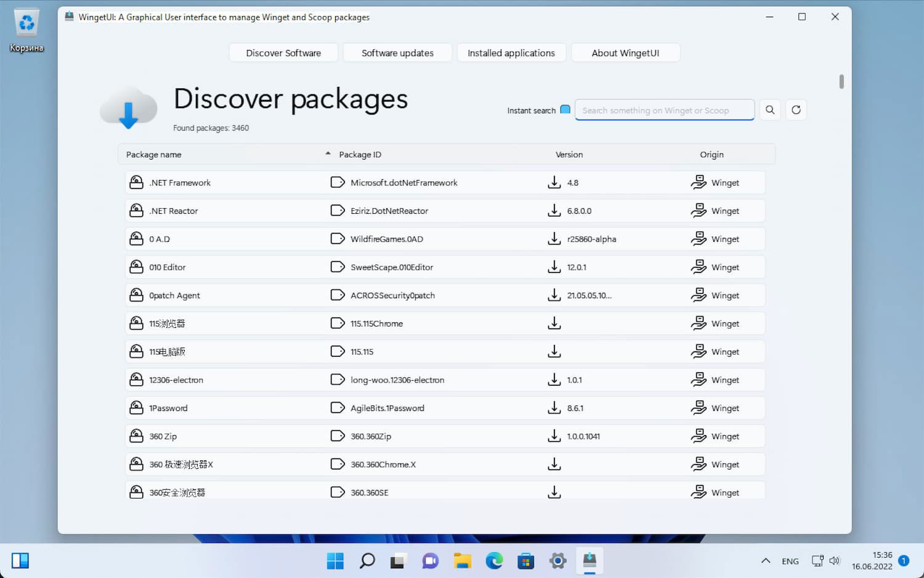Screen dimensions: 924x578
Task: Open the About WingetUI section
Action: (625, 53)
